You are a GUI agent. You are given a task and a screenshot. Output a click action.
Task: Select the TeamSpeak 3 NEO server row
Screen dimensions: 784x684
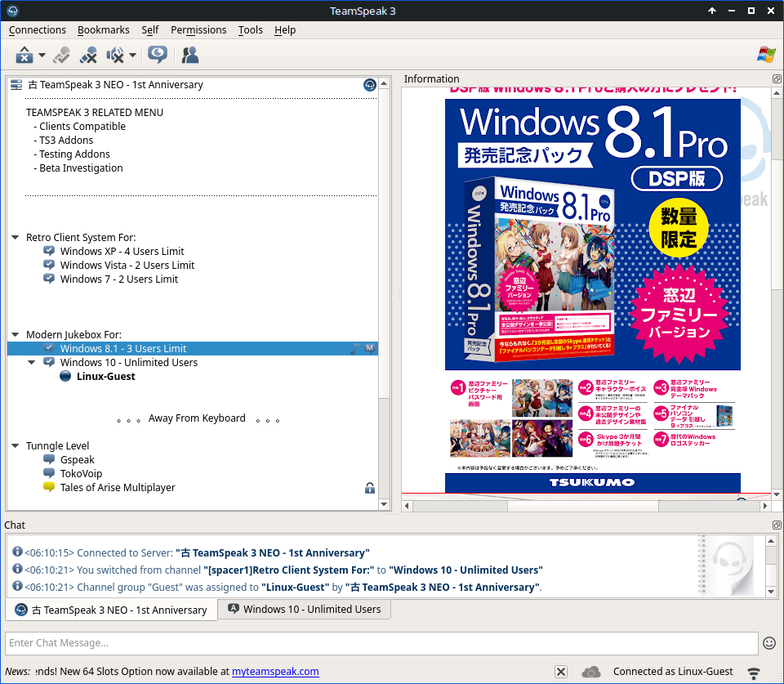coord(193,84)
